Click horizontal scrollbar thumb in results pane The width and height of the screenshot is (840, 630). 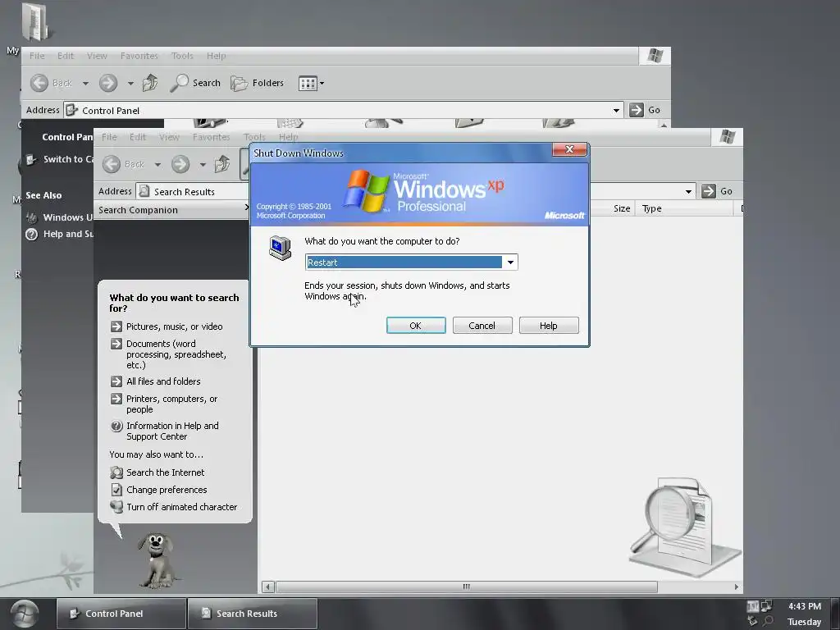[466, 587]
